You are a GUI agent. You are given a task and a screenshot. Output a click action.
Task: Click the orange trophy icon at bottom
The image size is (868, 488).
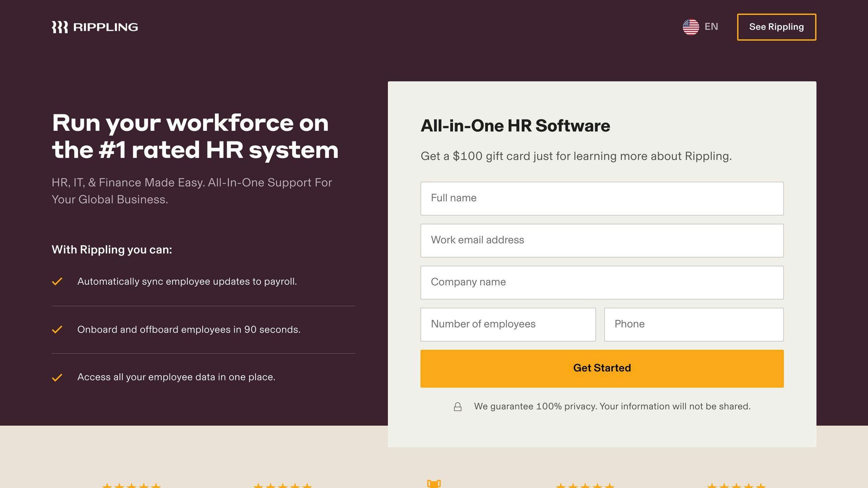[434, 484]
